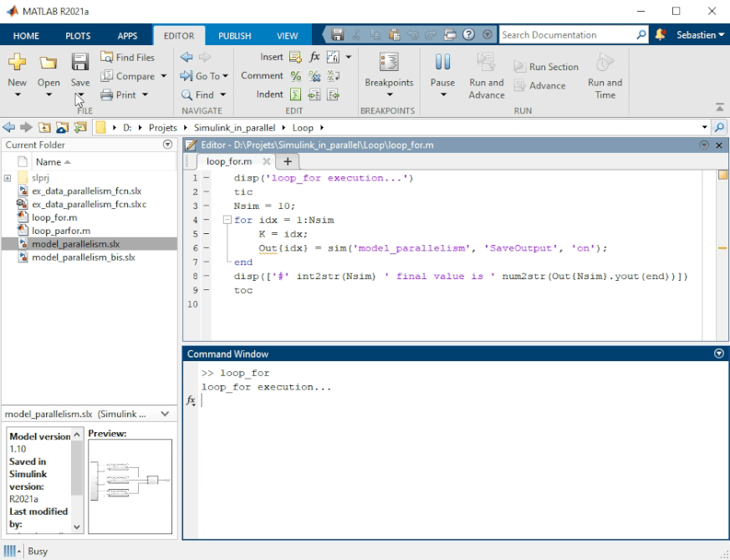Viewport: 730px width, 560px height.
Task: Switch to the PLOTS tab
Action: 78,36
